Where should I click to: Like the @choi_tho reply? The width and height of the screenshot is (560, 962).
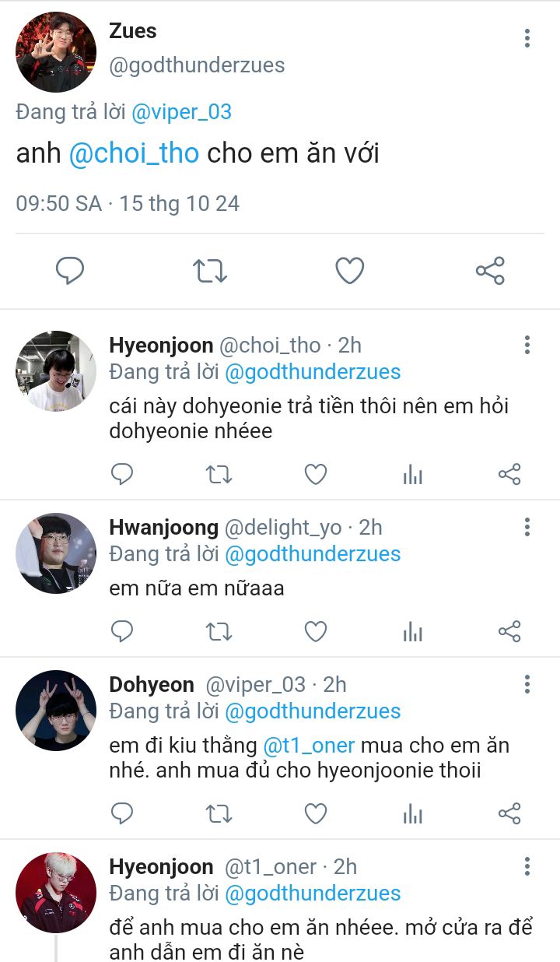315,475
